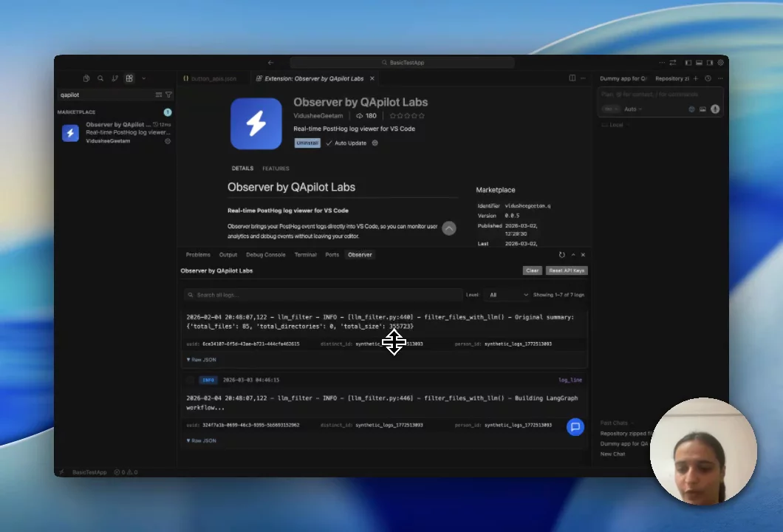Click the Uninstall button
783x532 pixels.
[x=307, y=143]
